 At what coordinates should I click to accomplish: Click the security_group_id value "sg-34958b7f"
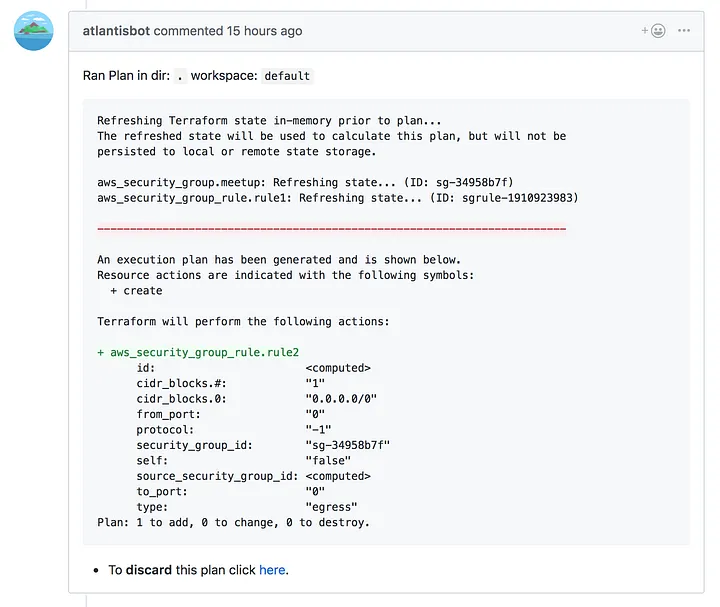(x=348, y=445)
